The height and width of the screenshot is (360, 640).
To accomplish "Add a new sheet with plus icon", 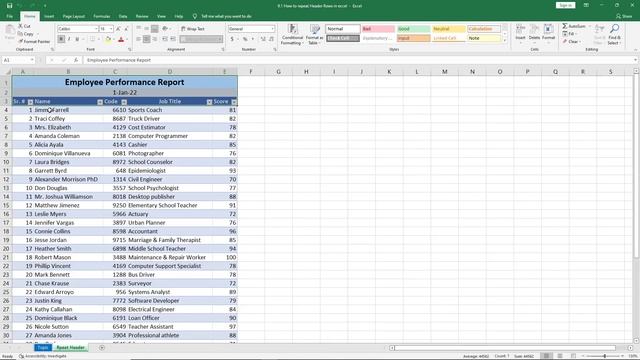I will (x=102, y=348).
